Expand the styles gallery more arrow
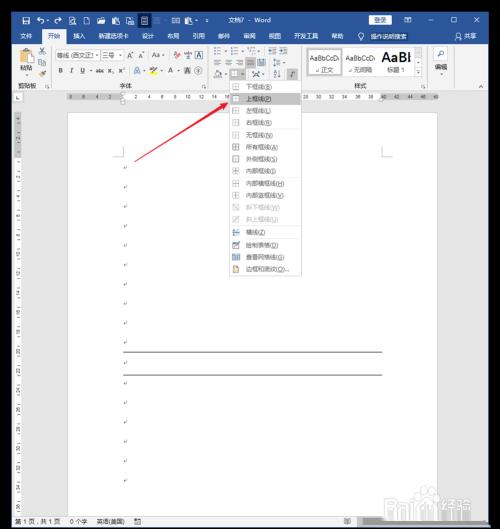The height and width of the screenshot is (529, 500). point(418,72)
